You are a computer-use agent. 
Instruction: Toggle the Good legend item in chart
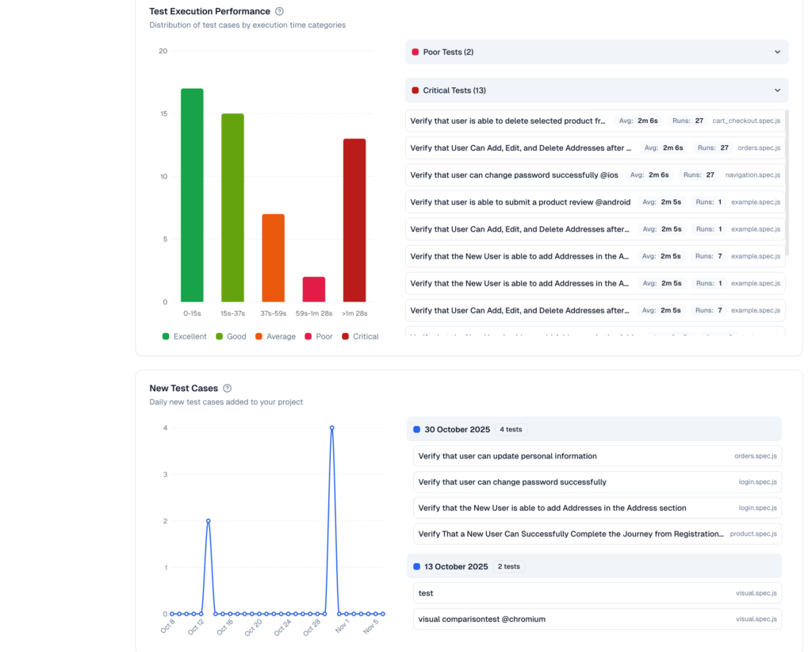tap(231, 336)
